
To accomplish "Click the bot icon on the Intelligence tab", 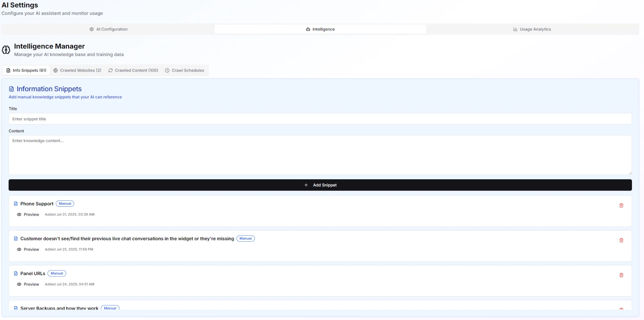I will click(308, 29).
